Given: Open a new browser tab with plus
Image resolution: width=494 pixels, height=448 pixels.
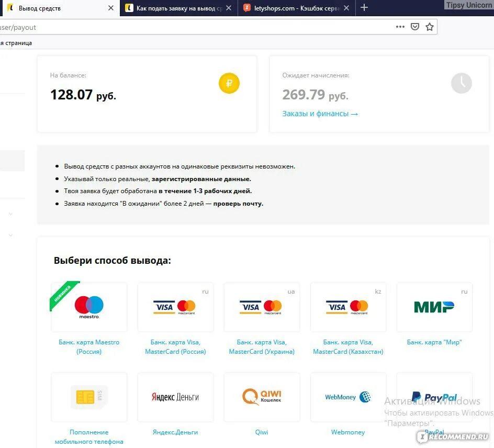Looking at the screenshot, I should [364, 7].
